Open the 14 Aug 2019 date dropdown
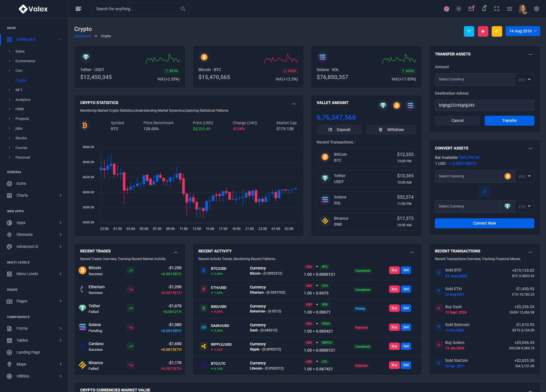546x392 pixels. click(x=523, y=31)
